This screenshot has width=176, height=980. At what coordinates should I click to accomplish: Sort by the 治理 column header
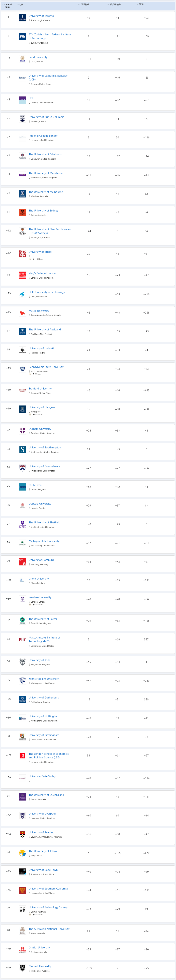140,5
